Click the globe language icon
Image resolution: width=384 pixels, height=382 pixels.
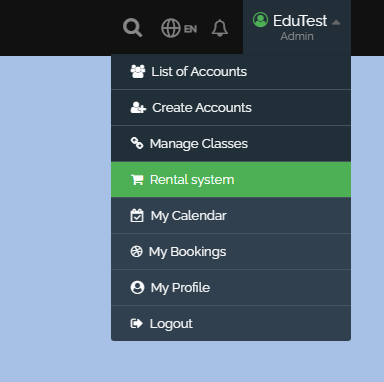171,28
